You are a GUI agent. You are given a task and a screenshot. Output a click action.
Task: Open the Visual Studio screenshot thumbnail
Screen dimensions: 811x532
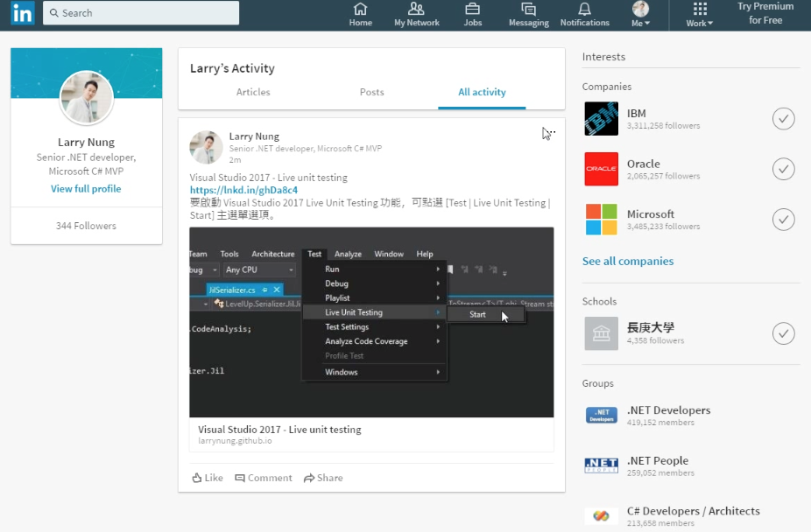(371, 322)
